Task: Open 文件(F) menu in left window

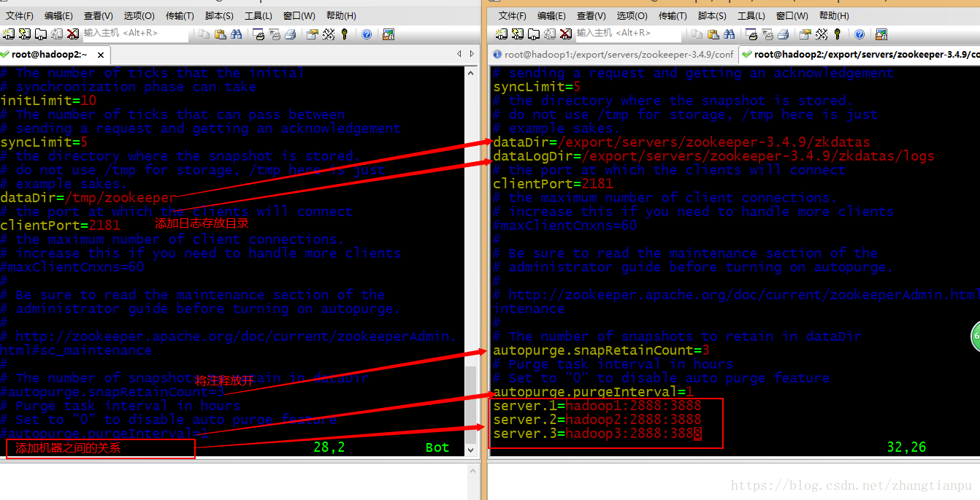Action: pyautogui.click(x=20, y=15)
